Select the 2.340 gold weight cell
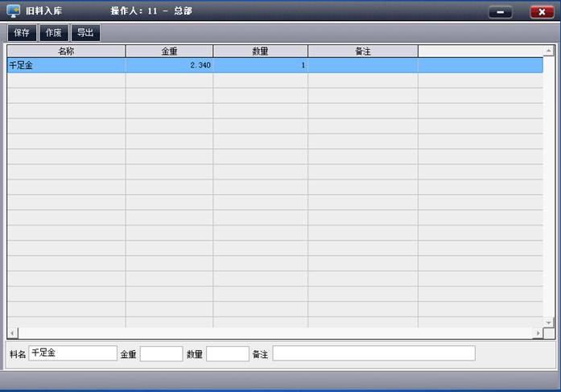This screenshot has height=392, width=561. click(169, 65)
